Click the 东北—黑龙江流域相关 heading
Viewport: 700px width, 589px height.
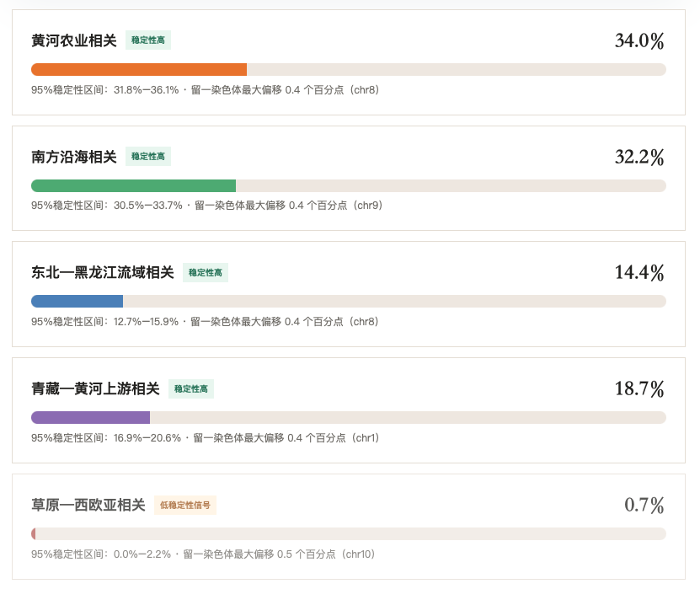103,272
